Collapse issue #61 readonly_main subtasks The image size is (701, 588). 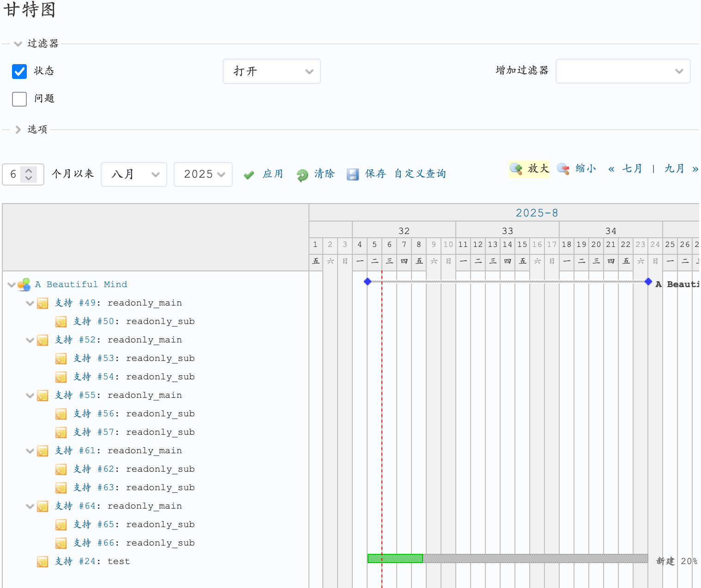(30, 451)
